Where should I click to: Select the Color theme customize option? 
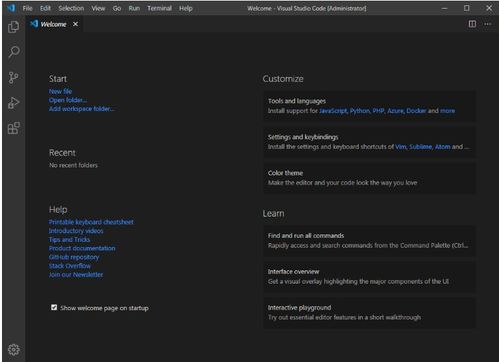coord(370,178)
